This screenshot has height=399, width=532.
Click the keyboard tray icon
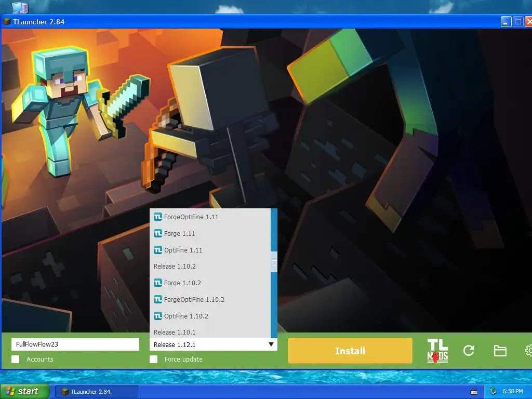click(x=474, y=392)
